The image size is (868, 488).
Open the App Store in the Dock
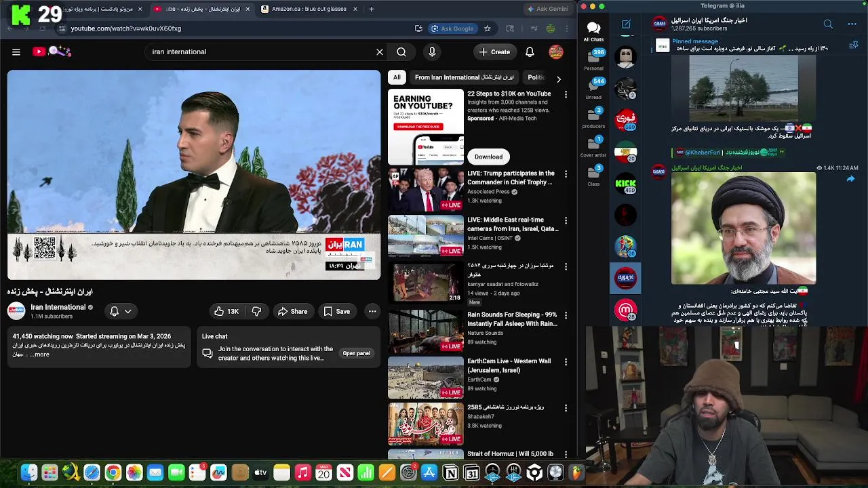[x=429, y=472]
